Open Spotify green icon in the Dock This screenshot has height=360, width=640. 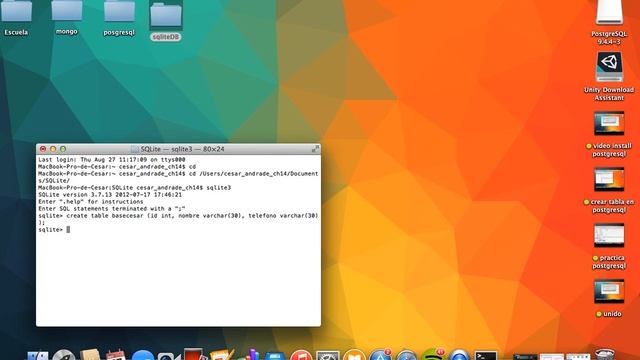[433, 355]
